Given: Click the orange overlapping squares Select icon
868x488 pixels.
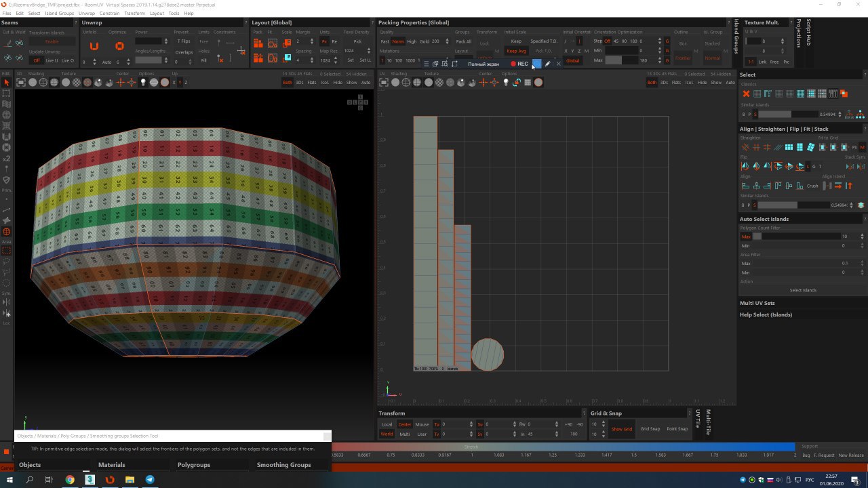Looking at the screenshot, I should (x=844, y=94).
